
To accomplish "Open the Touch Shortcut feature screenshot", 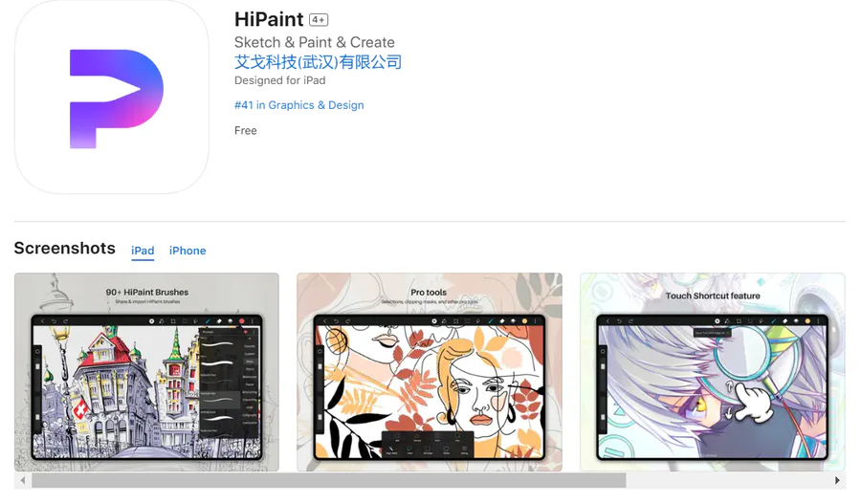I will (x=712, y=372).
